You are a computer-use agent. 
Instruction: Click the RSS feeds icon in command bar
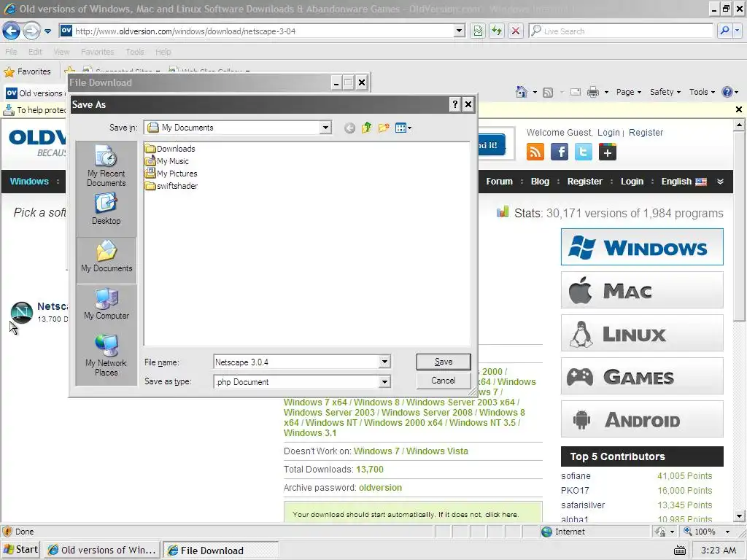pyautogui.click(x=548, y=93)
